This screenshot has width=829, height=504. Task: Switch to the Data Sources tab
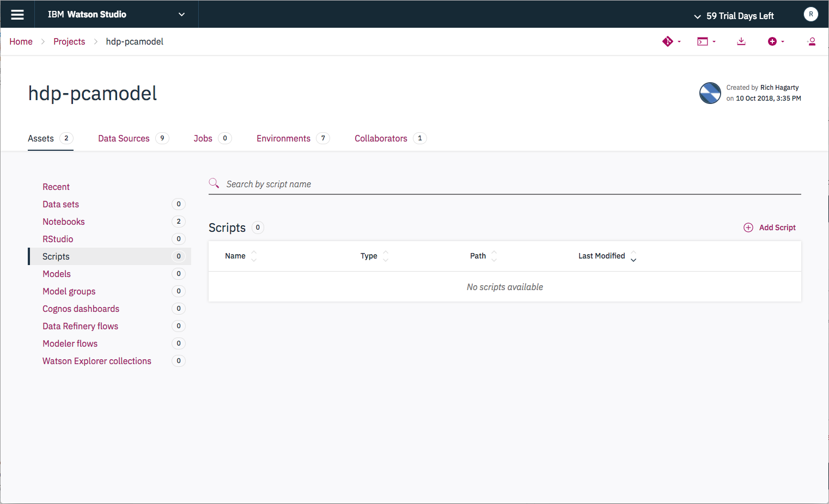coord(133,138)
